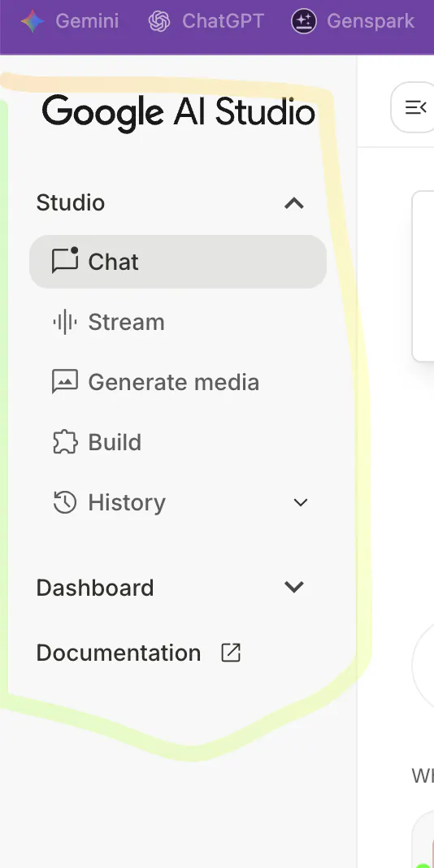Click the Gemini sparkle icon
This screenshot has width=434, height=868.
[33, 22]
